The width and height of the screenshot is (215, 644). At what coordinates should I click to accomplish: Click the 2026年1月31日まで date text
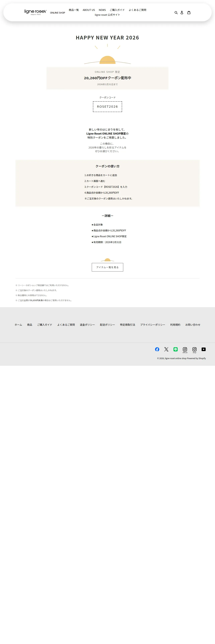click(107, 84)
